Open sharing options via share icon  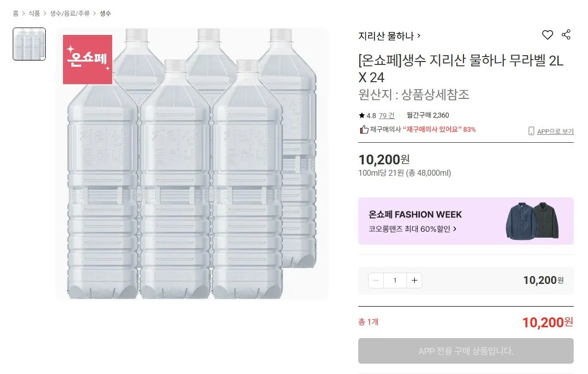567,35
